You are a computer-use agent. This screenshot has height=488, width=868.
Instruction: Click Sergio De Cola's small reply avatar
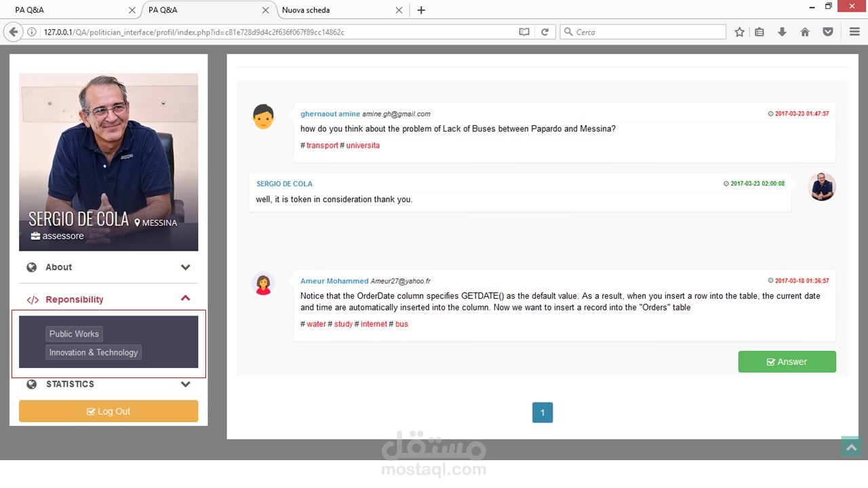(x=822, y=186)
